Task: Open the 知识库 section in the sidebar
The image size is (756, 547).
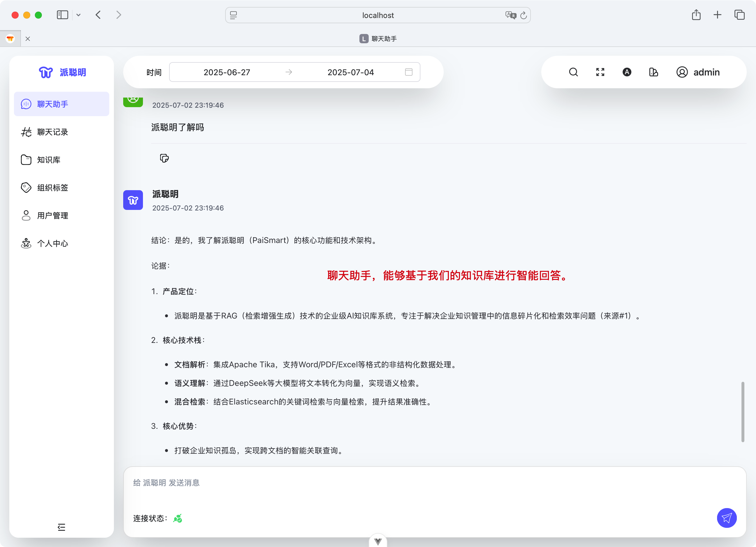Action: pyautogui.click(x=49, y=160)
